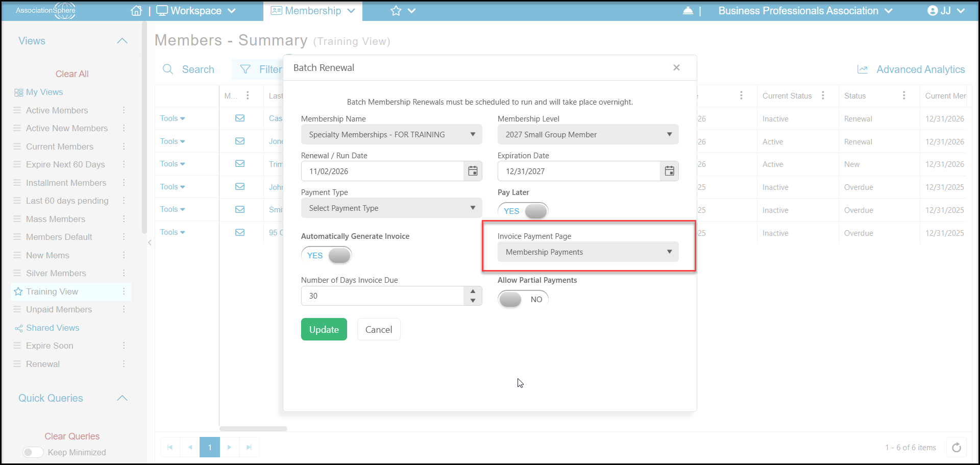Toggle the Pay Later switch
Image resolution: width=980 pixels, height=465 pixels.
pyautogui.click(x=523, y=211)
